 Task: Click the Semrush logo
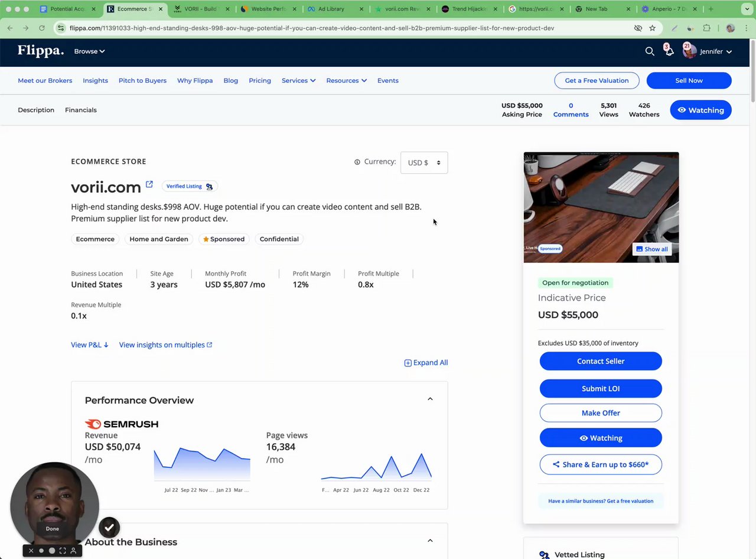[122, 424]
